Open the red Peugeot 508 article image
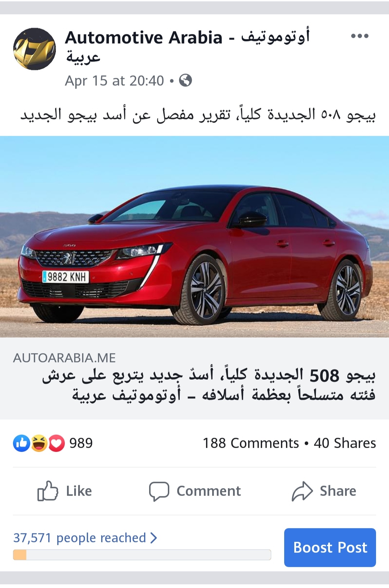Screen dimensions: 389x588 coord(194,236)
